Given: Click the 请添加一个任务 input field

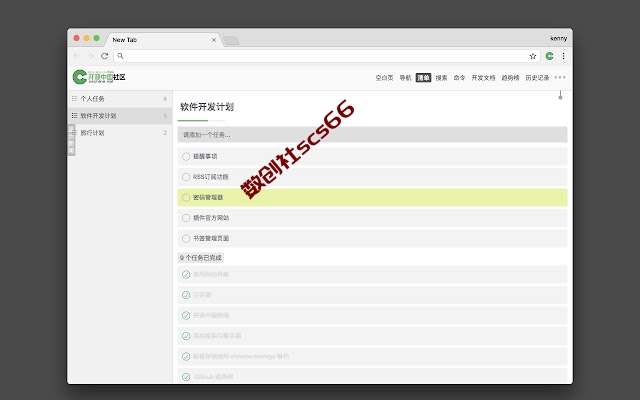Looking at the screenshot, I should pyautogui.click(x=372, y=135).
